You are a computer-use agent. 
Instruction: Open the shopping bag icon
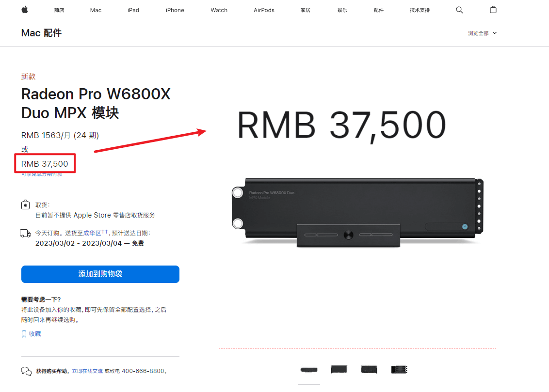pos(493,10)
